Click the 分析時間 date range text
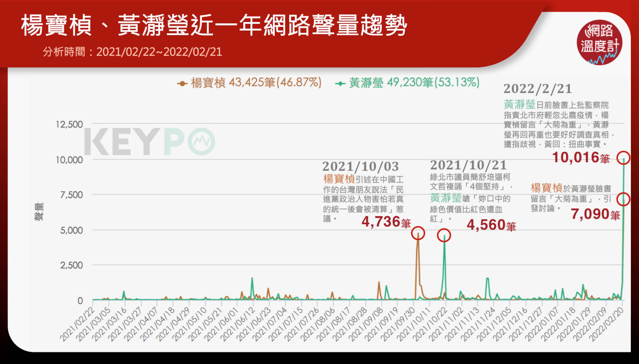This screenshot has height=364, width=639. pyautogui.click(x=132, y=52)
